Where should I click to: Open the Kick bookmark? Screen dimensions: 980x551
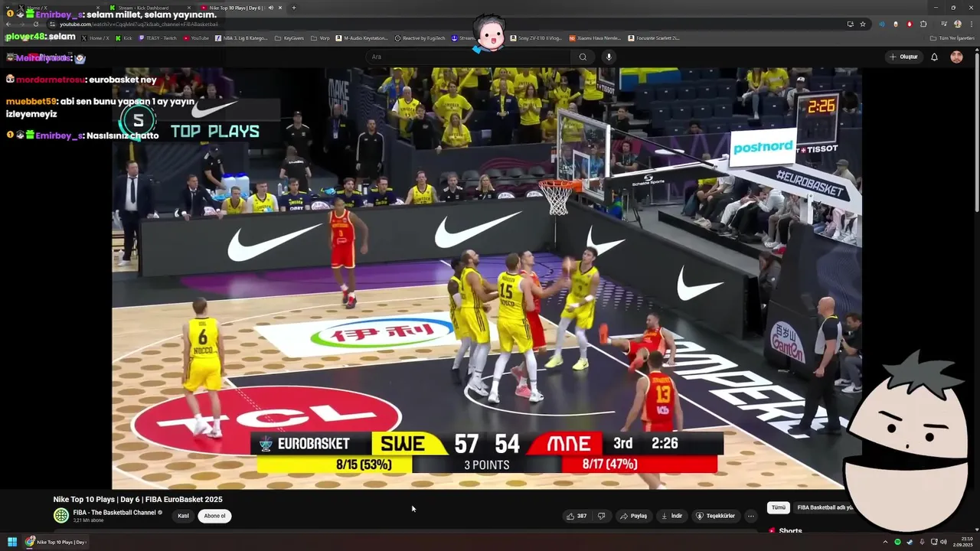[124, 37]
